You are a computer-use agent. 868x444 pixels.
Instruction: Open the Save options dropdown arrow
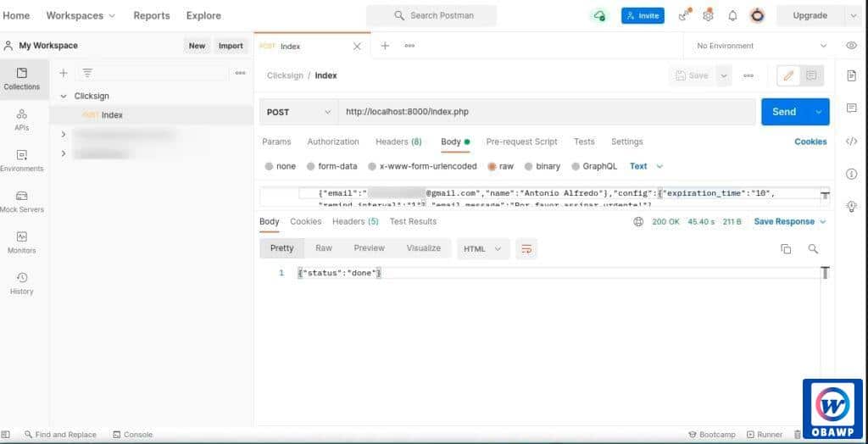[724, 76]
